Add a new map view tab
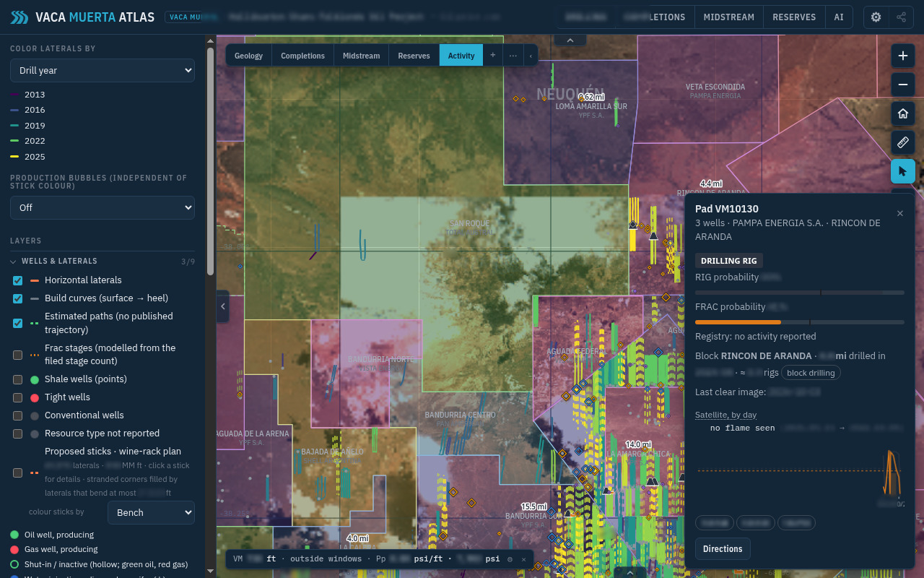Image resolution: width=924 pixels, height=578 pixels. 493,55
